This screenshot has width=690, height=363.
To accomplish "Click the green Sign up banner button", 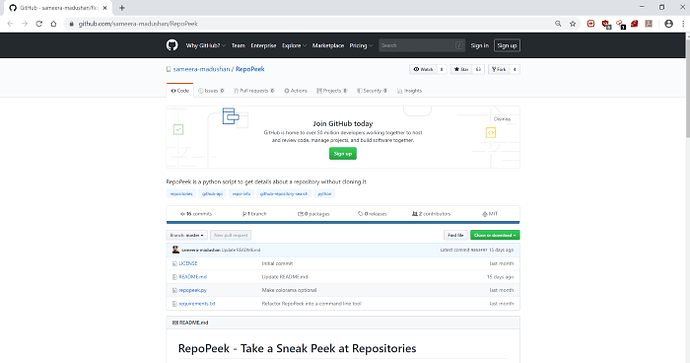I will click(343, 154).
